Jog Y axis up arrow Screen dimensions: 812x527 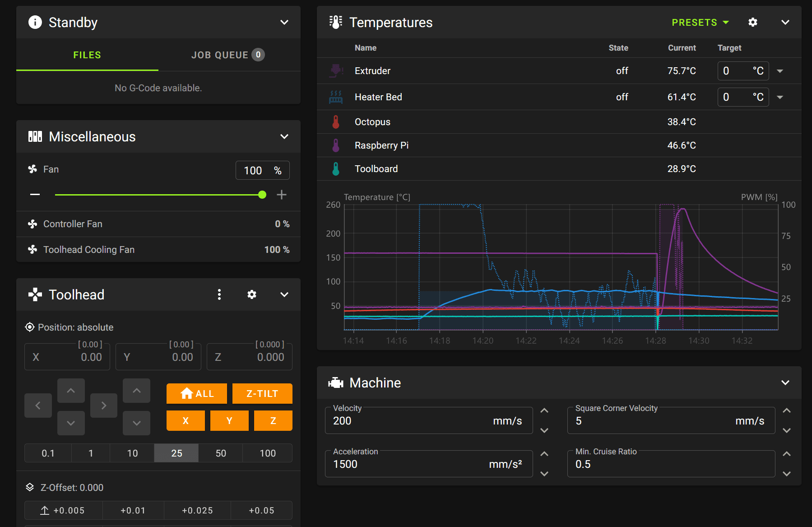71,391
